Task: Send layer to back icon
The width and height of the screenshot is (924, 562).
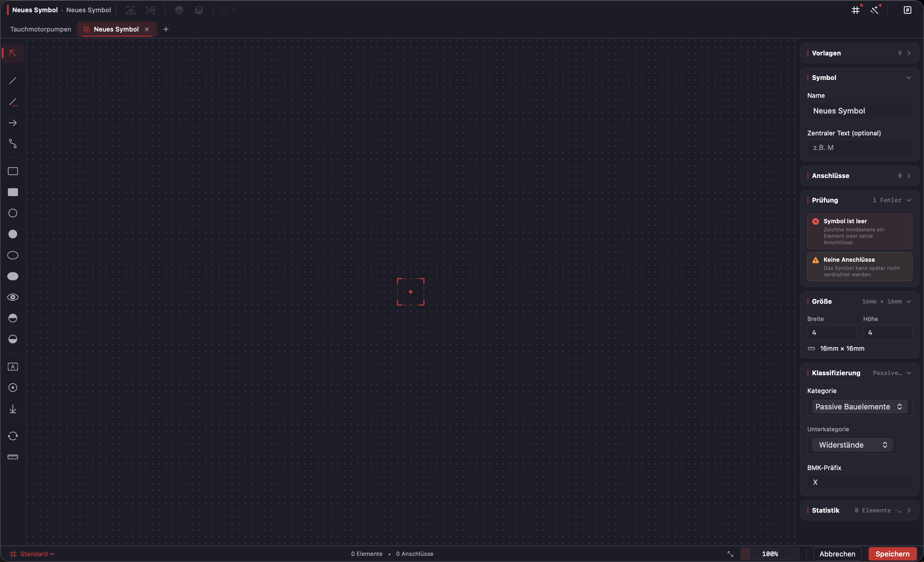Action: tap(199, 10)
